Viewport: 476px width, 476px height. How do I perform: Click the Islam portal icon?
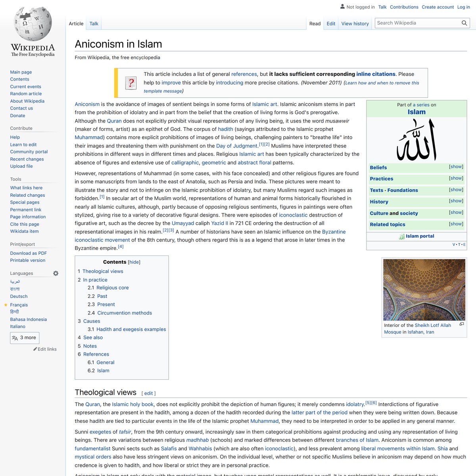pos(401,236)
